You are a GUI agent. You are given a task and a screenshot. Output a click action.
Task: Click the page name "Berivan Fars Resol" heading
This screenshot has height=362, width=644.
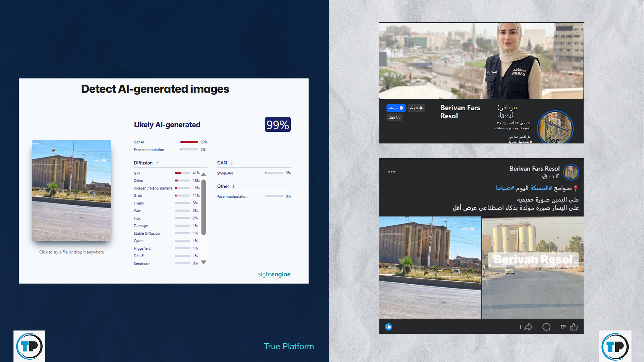(460, 112)
